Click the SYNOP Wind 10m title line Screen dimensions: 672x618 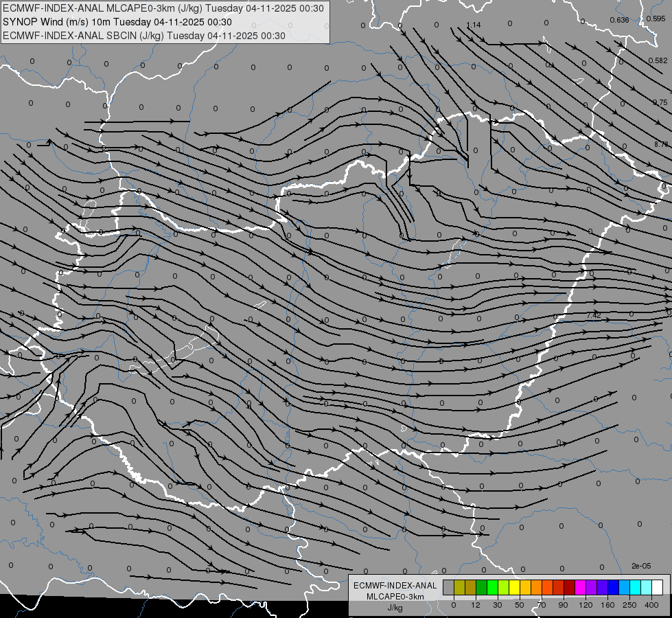point(117,22)
